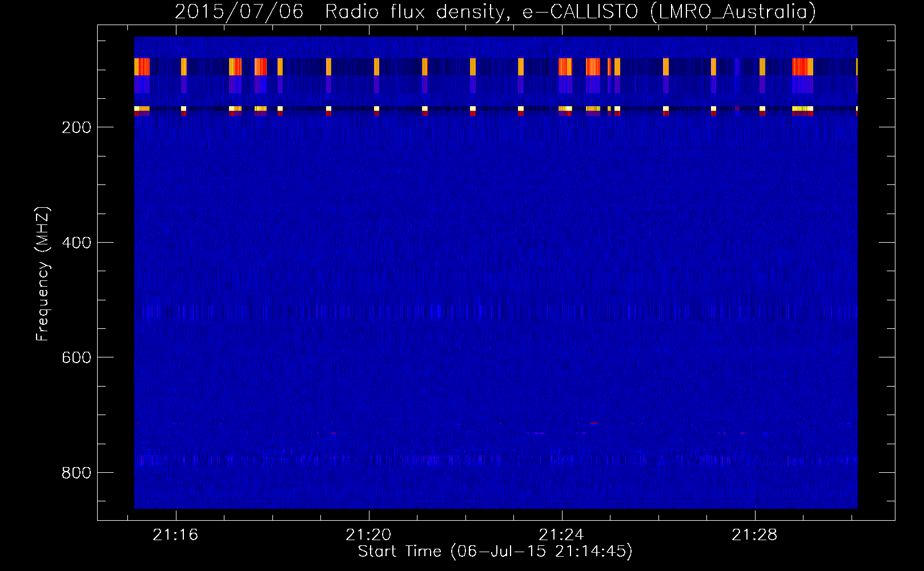Click the 'Frequency (MHZ)' axis label
The image size is (924, 571).
click(x=43, y=274)
